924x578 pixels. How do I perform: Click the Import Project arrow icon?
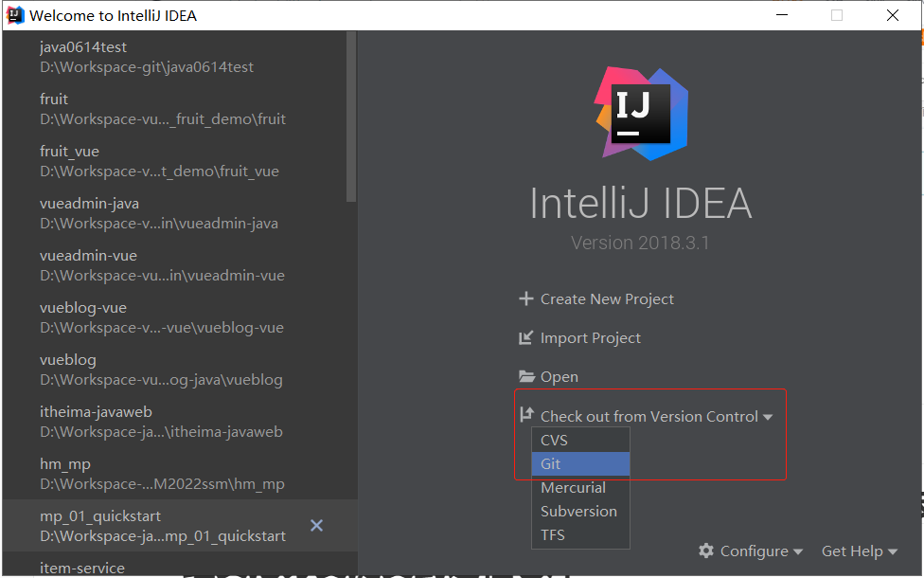click(x=526, y=338)
